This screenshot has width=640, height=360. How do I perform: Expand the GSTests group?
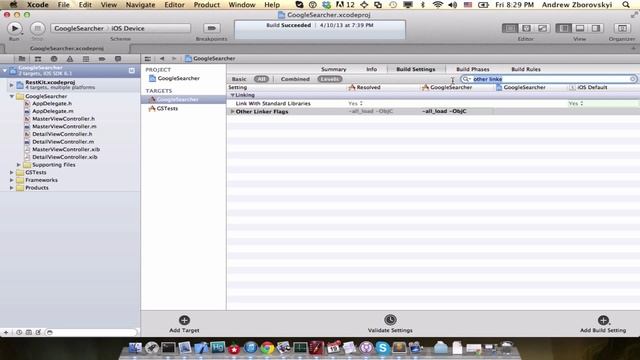[12, 172]
